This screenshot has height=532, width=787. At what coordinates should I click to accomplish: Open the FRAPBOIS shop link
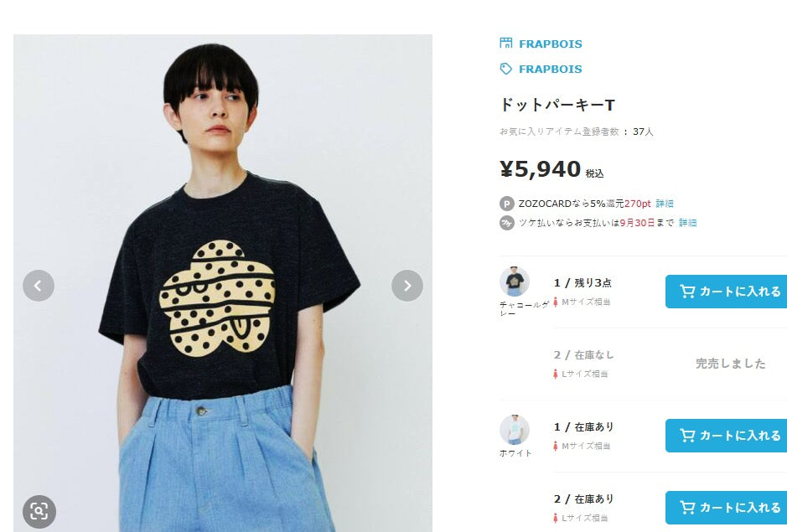pyautogui.click(x=550, y=44)
